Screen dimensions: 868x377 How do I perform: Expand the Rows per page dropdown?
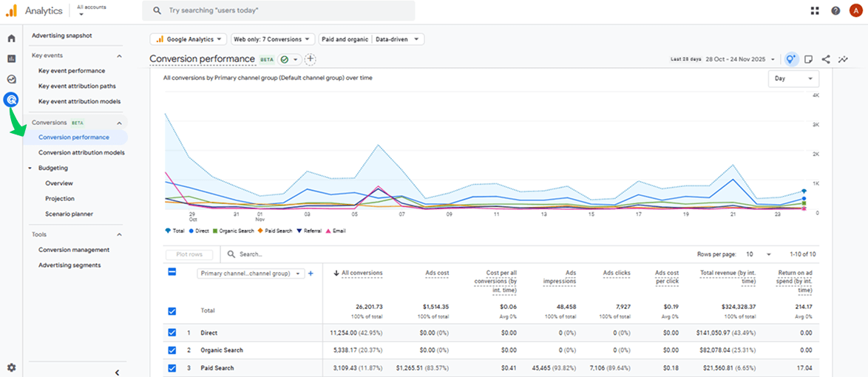(759, 254)
